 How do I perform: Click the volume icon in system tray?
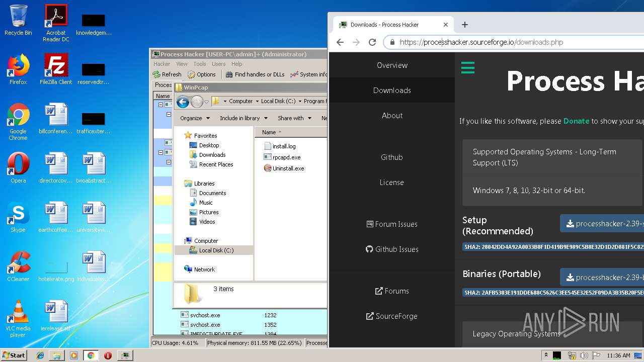(584, 355)
